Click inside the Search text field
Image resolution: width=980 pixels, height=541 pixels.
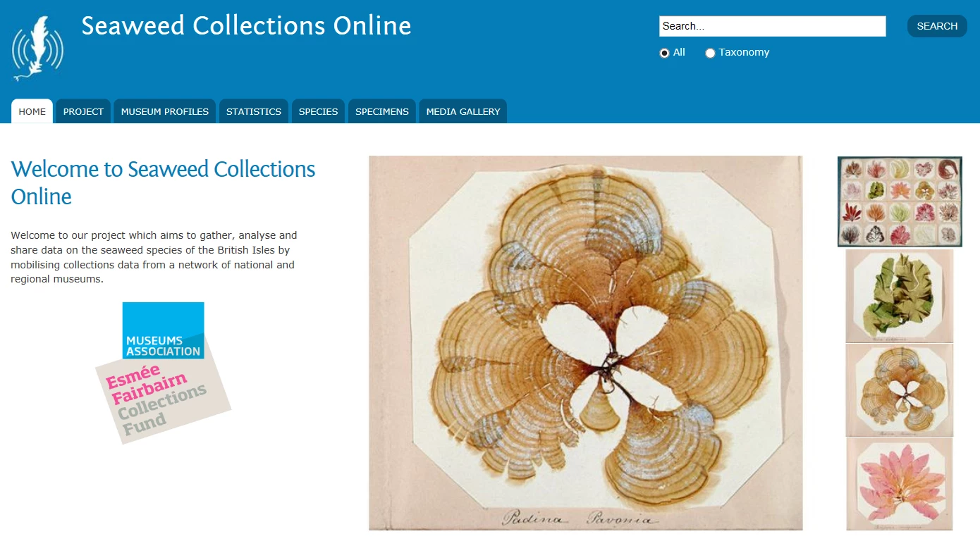click(773, 26)
